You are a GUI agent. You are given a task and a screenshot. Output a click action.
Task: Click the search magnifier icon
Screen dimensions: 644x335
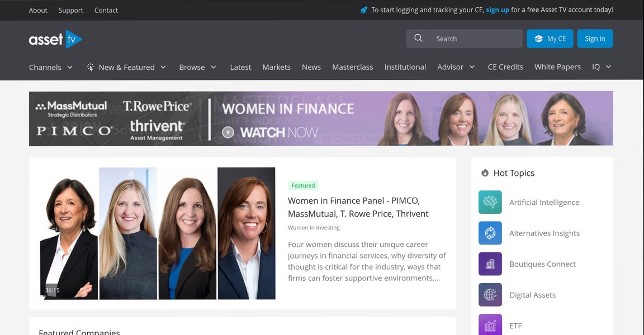(x=418, y=38)
